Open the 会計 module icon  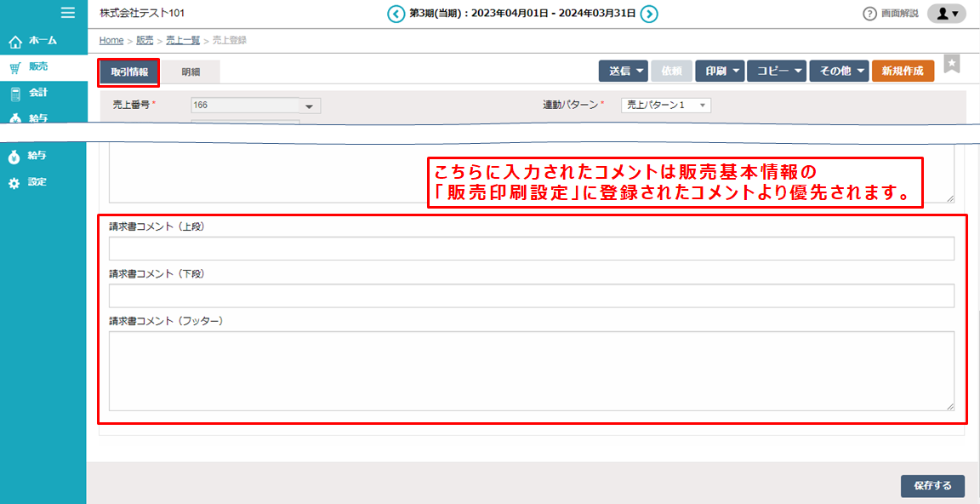pos(14,94)
